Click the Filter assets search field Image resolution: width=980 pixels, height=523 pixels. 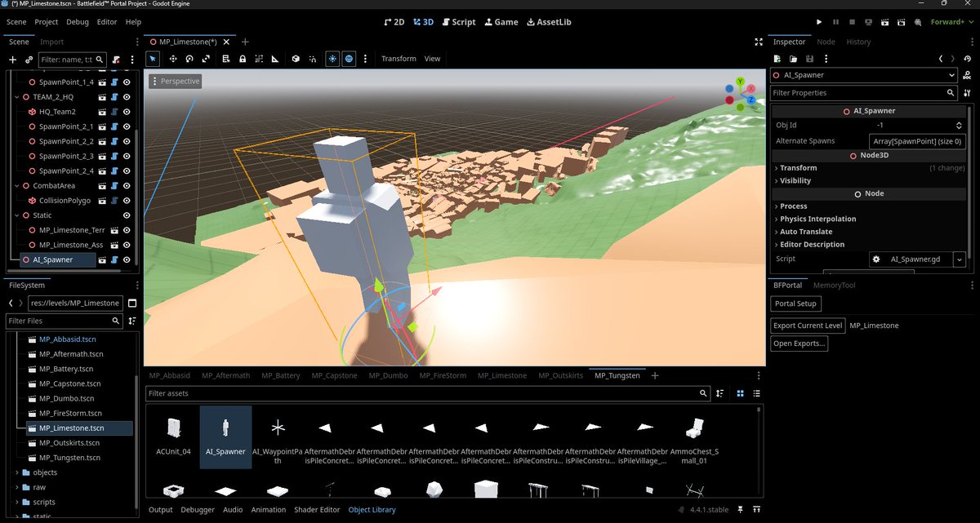coord(427,393)
